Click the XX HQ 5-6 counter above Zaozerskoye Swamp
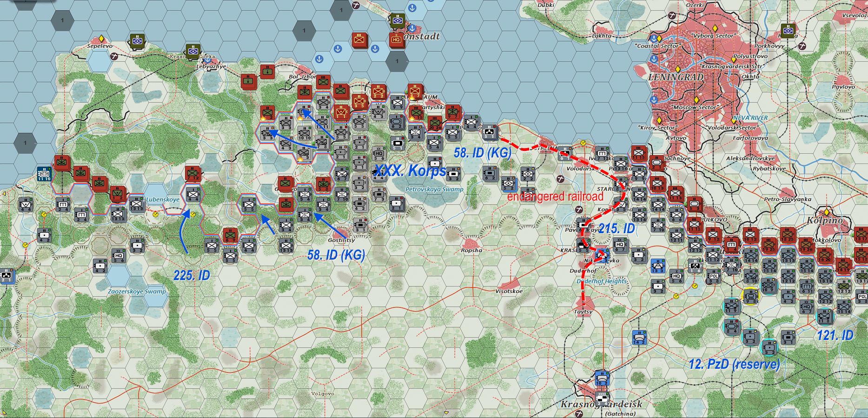 click(x=119, y=256)
